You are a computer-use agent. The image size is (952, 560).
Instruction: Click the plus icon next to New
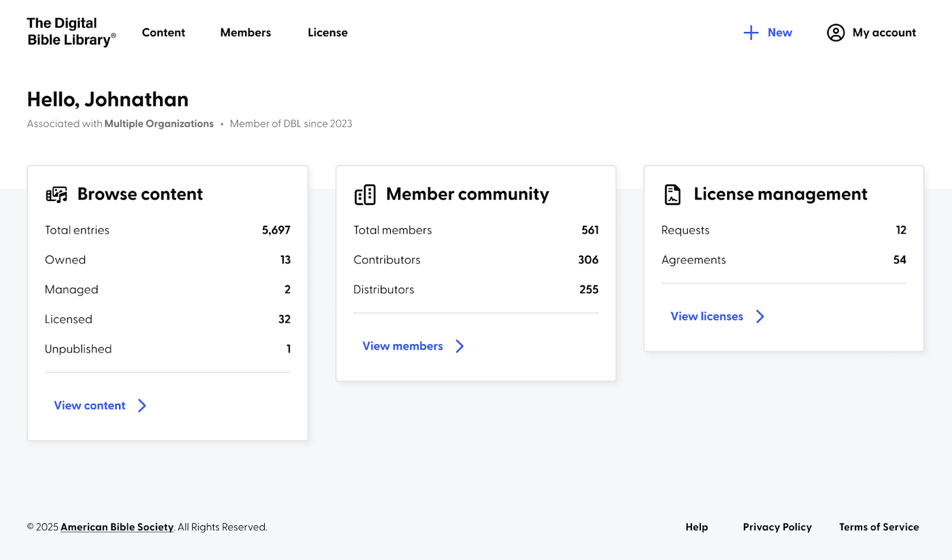point(751,33)
